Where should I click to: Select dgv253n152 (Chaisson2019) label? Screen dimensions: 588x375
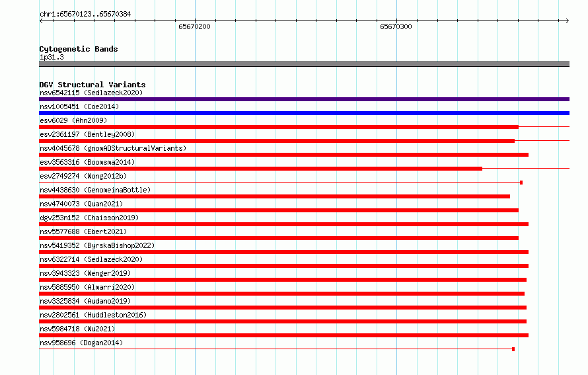pyautogui.click(x=89, y=218)
